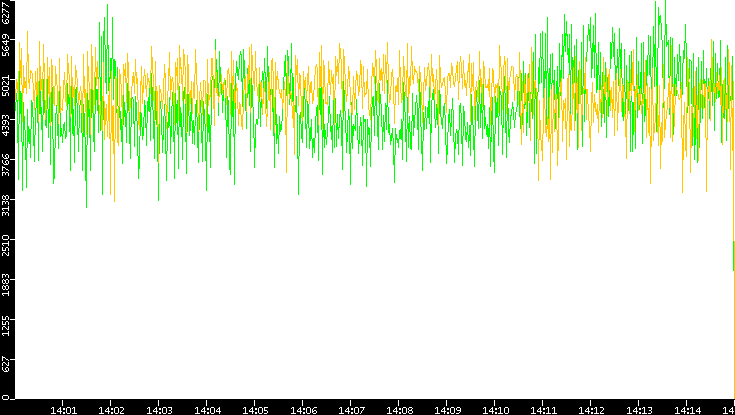Select the 3138 value axis label
The width and height of the screenshot is (735, 415).
tap(6, 204)
